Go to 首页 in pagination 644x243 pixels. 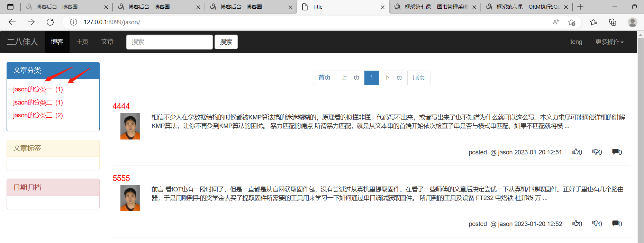pyautogui.click(x=324, y=78)
